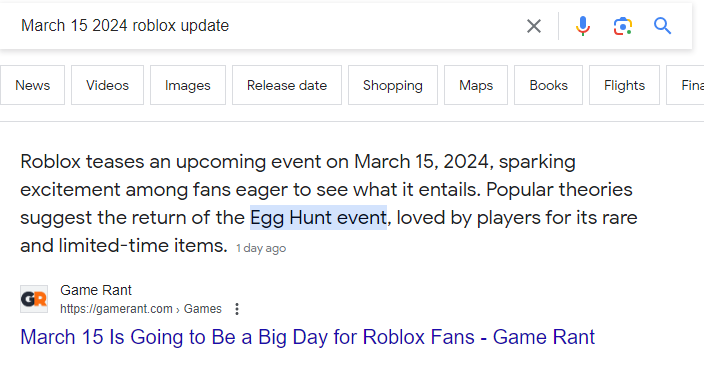704x367 pixels.
Task: Open the Books filter tab
Action: [x=548, y=85]
